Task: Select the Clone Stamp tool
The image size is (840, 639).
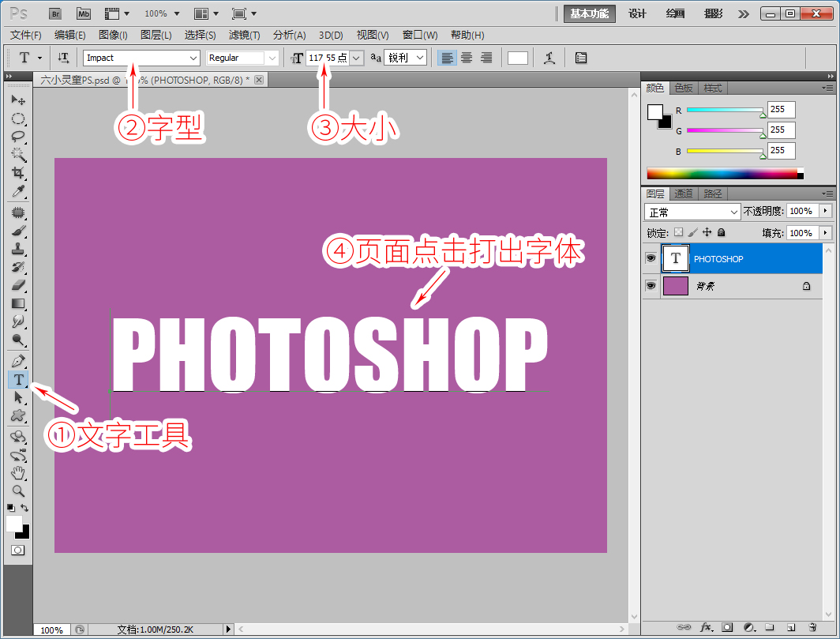Action: 18,250
